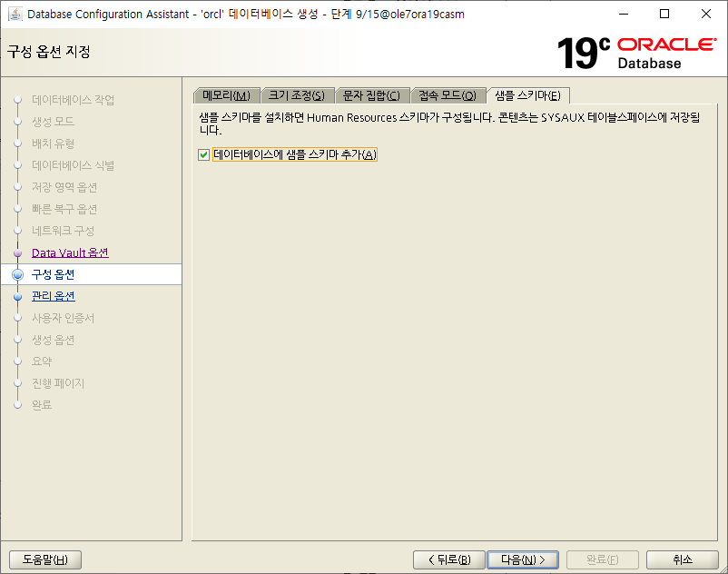The width and height of the screenshot is (728, 574).
Task: Uncheck 데이터베이스에 샘플 스키마 추가 checkbox
Action: (x=204, y=154)
